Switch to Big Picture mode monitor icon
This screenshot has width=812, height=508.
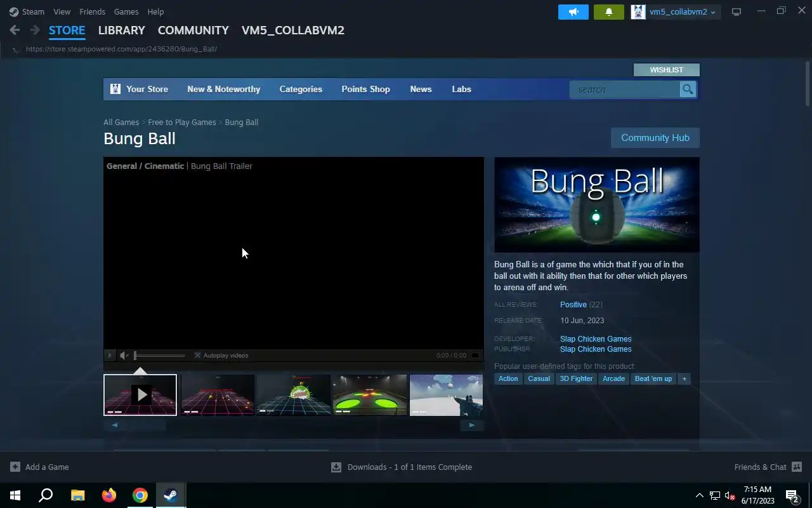(737, 12)
